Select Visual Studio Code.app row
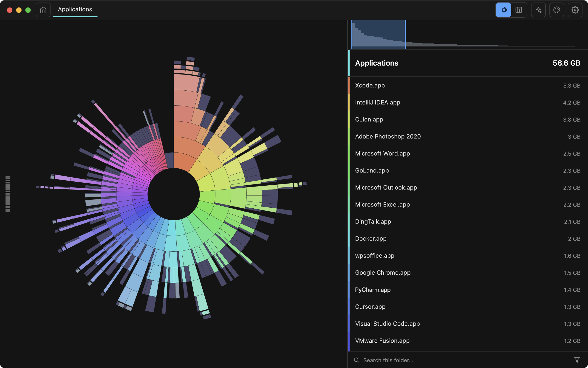This screenshot has width=588, height=368. click(468, 324)
